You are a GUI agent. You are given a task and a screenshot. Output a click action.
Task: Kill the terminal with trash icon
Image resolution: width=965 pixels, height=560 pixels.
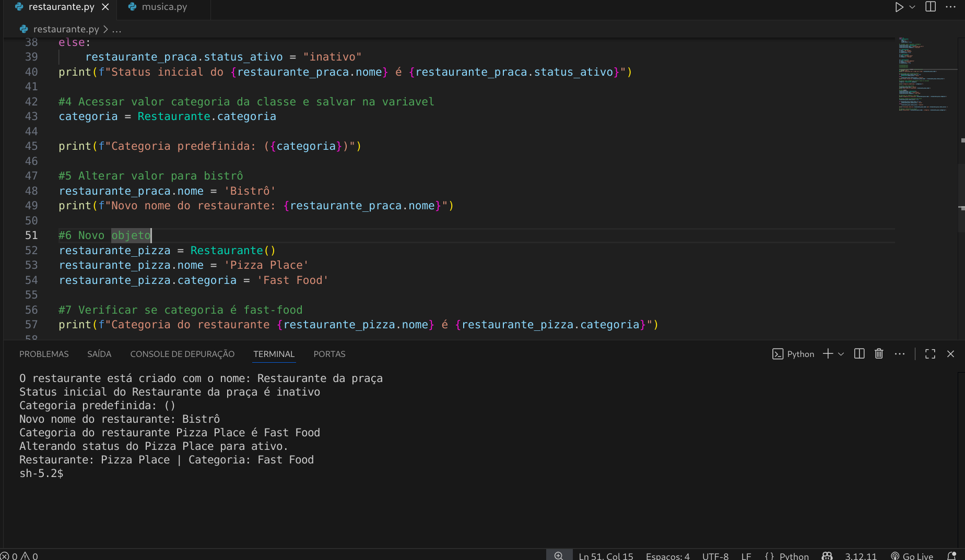click(x=879, y=354)
